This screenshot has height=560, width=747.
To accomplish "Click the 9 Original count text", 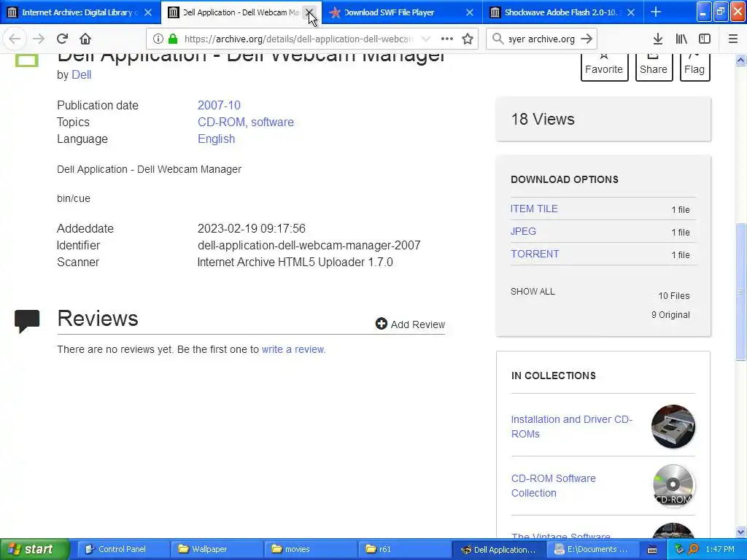I will [670, 315].
